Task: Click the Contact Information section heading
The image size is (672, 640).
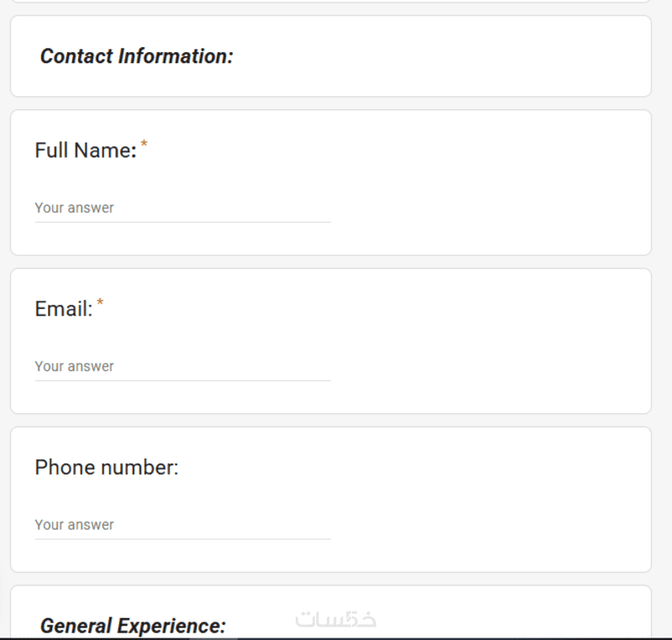Action: tap(136, 56)
